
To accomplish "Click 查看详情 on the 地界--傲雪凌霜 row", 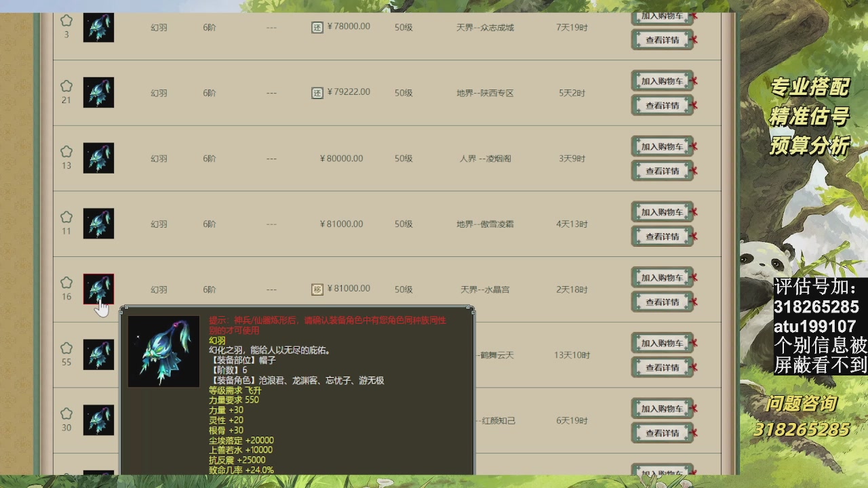I will pos(661,236).
